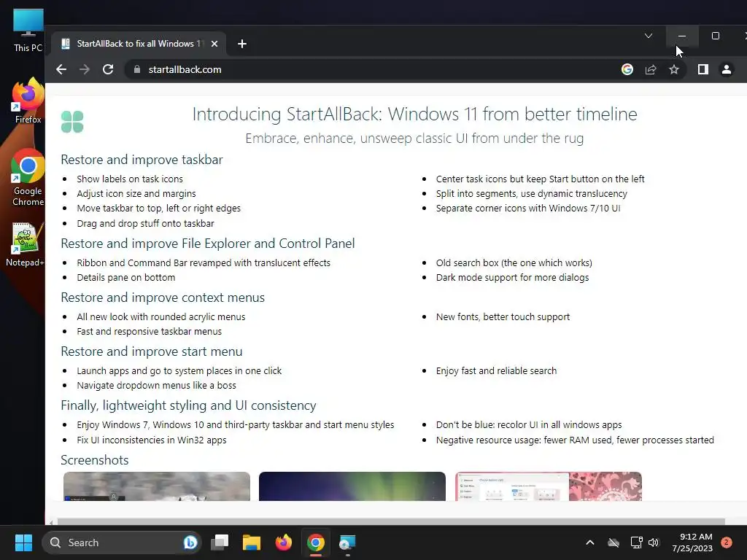Open the pink floral screenshot thumbnail
Viewport: 747px width, 560px height.
point(549,486)
